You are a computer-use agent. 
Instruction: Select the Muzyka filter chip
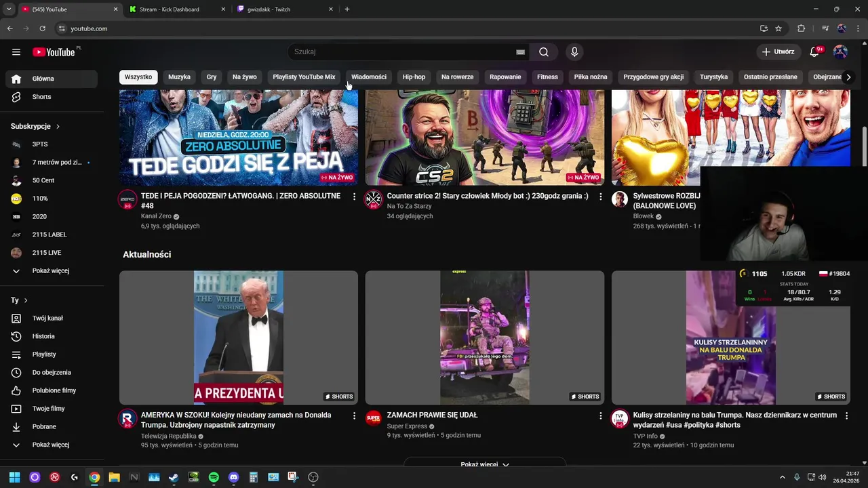[x=179, y=77]
